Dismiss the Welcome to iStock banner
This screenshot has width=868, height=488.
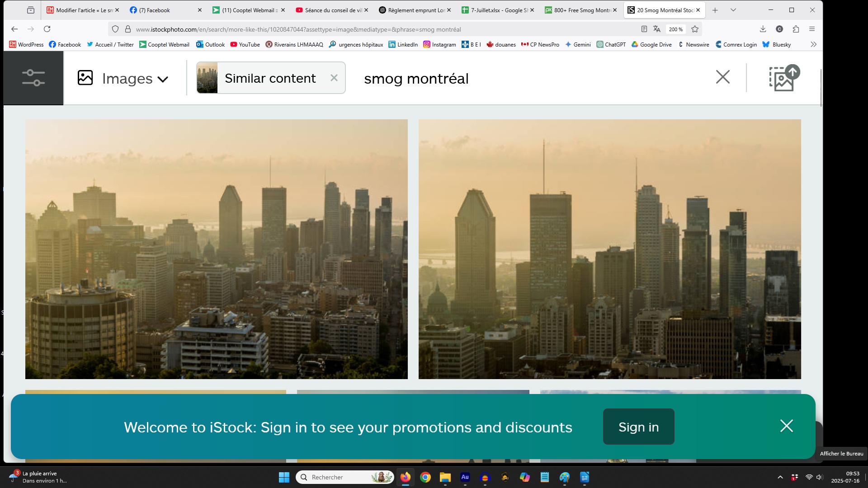(786, 426)
